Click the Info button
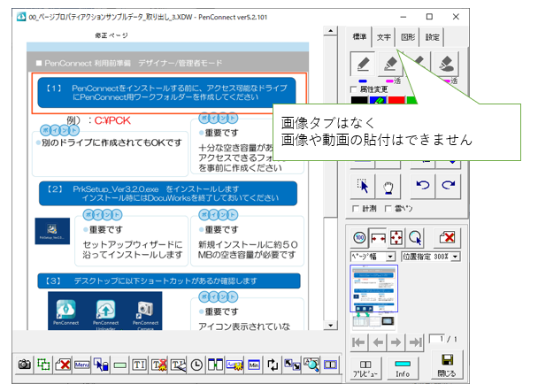538x392 pixels. pos(403,369)
